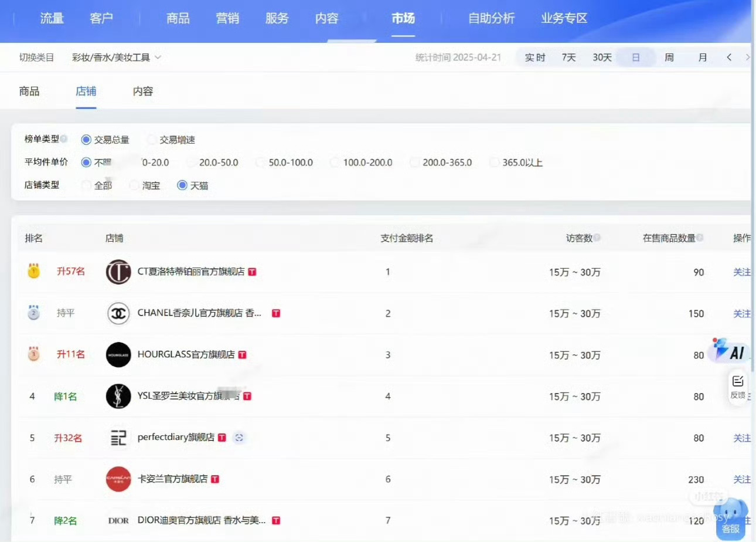Select the 淘宝 store type
The width and height of the screenshot is (756, 542).
145,185
